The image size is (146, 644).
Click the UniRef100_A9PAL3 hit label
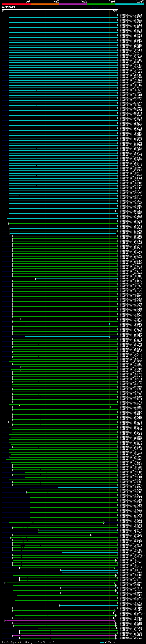pos(131,65)
